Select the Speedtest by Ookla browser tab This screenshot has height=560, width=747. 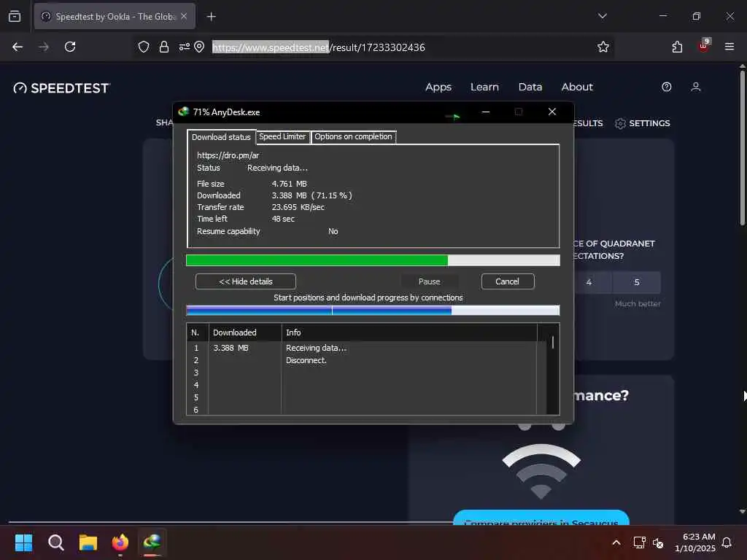pyautogui.click(x=115, y=17)
